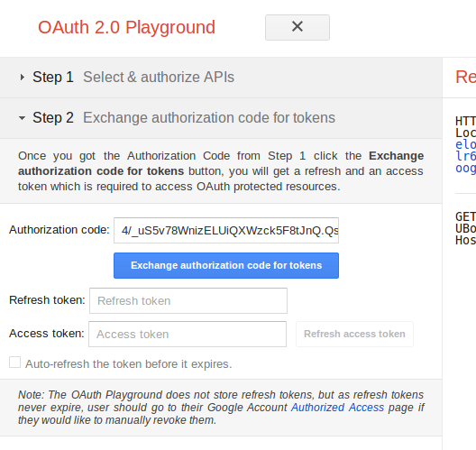Expand the Step 1 arrow
The height and width of the screenshot is (450, 476).
pyautogui.click(x=22, y=78)
